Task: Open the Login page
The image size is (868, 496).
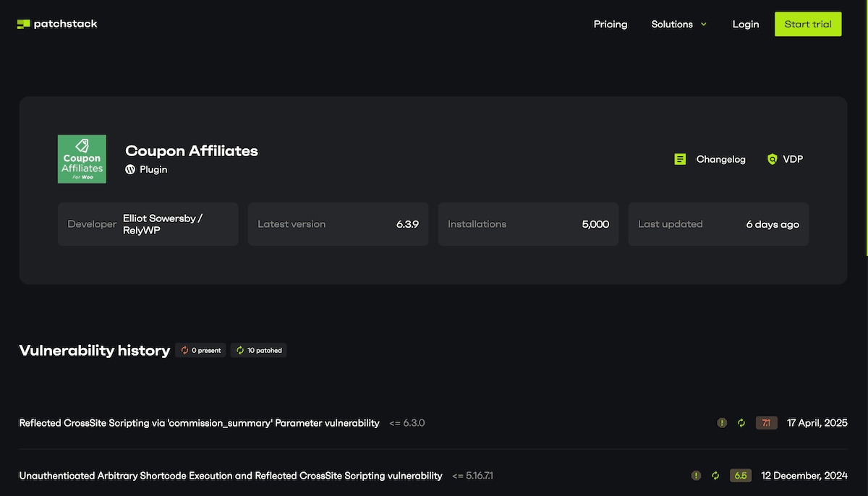Action: (746, 24)
